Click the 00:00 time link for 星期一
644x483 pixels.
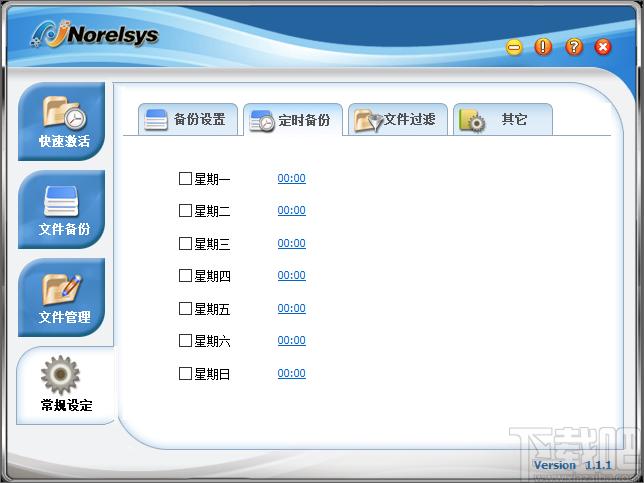pyautogui.click(x=292, y=178)
